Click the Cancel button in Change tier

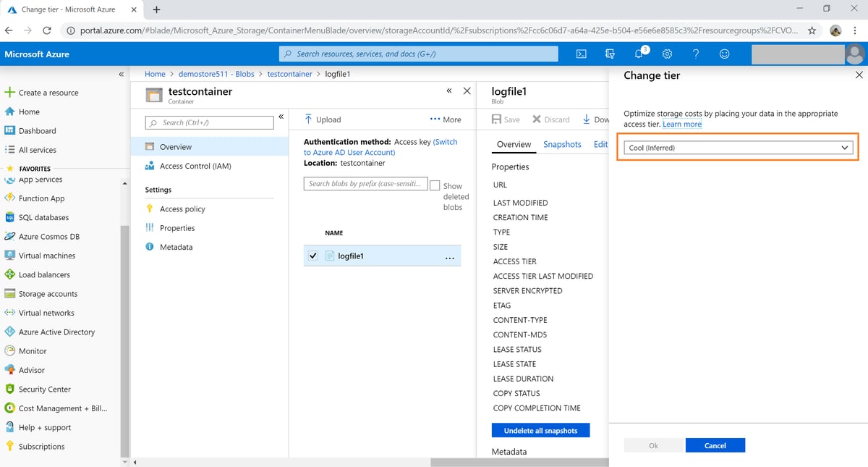(x=715, y=445)
